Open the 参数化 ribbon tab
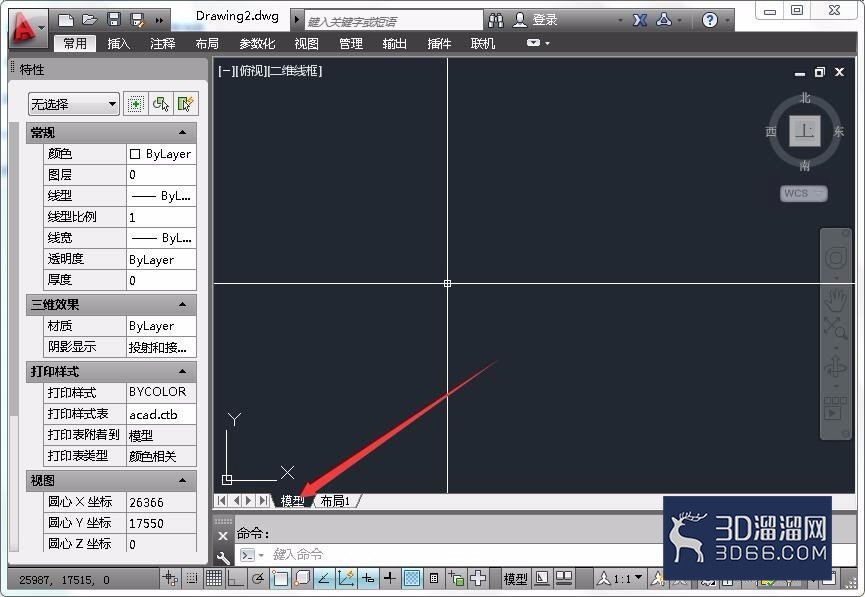 coord(257,44)
